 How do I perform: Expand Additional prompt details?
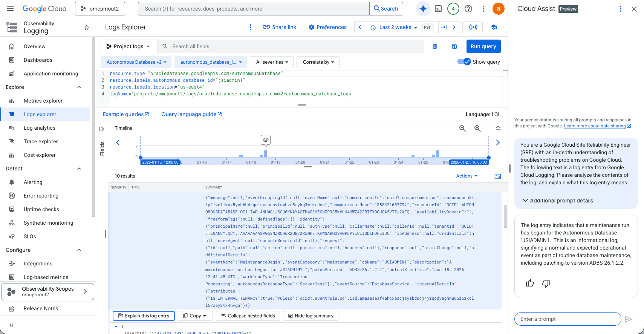[x=557, y=201]
